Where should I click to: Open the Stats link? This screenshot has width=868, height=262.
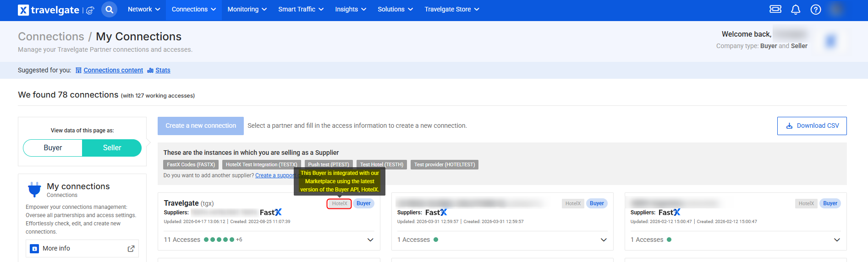163,70
